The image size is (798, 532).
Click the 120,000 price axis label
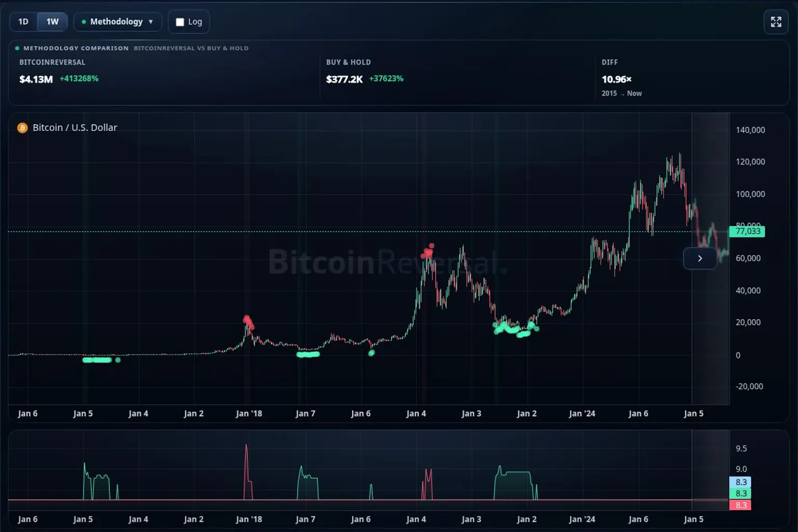tap(750, 162)
